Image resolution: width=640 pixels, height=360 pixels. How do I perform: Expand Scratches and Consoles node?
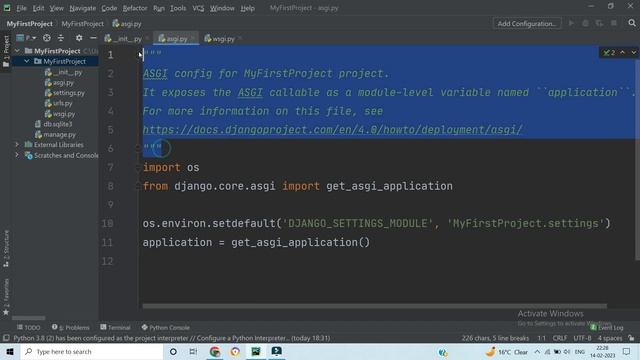(x=17, y=155)
